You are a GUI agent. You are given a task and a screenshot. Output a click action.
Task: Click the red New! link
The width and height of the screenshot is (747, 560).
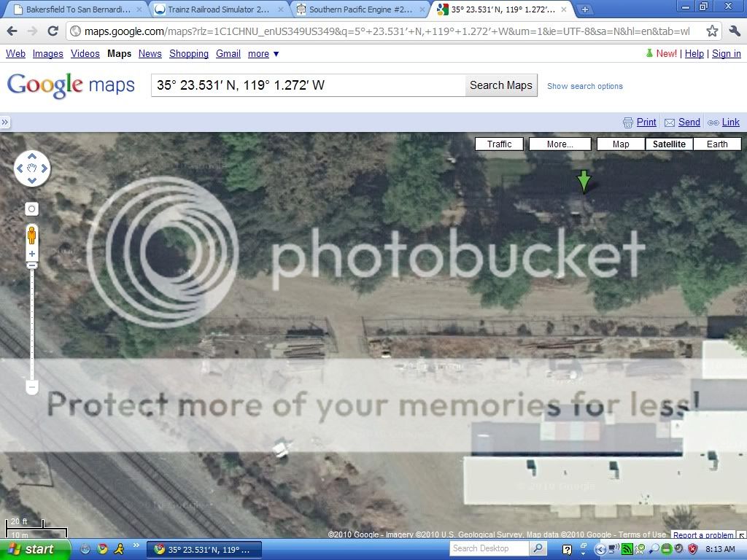pyautogui.click(x=666, y=54)
